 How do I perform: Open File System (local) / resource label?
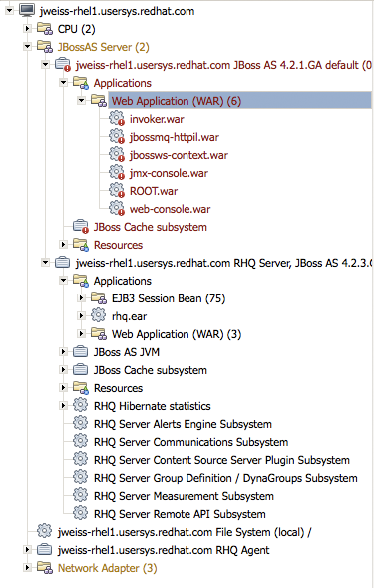click(x=185, y=532)
